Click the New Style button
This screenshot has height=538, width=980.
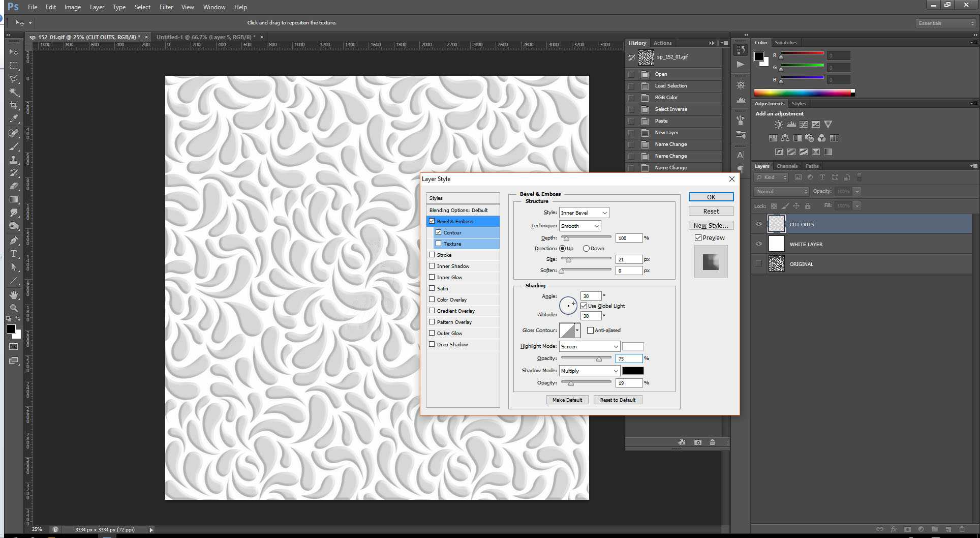[x=711, y=225]
